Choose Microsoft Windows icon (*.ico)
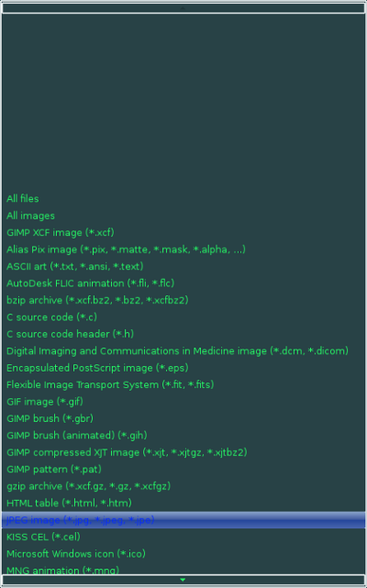The width and height of the screenshot is (367, 588). 183,554
